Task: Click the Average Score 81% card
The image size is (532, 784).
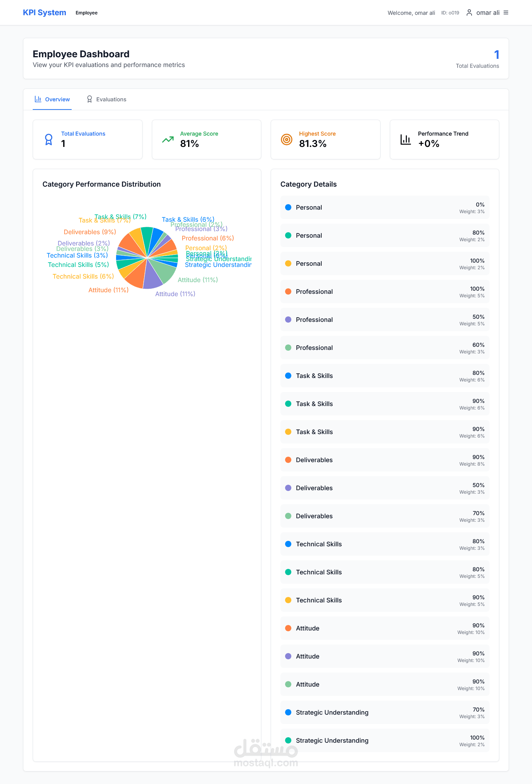Action: point(206,139)
